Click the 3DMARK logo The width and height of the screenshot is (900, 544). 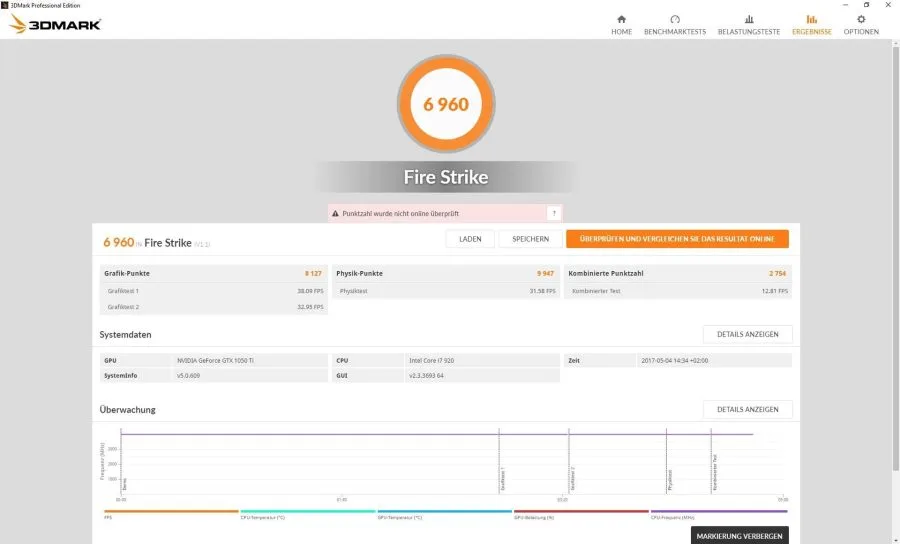tap(56, 24)
